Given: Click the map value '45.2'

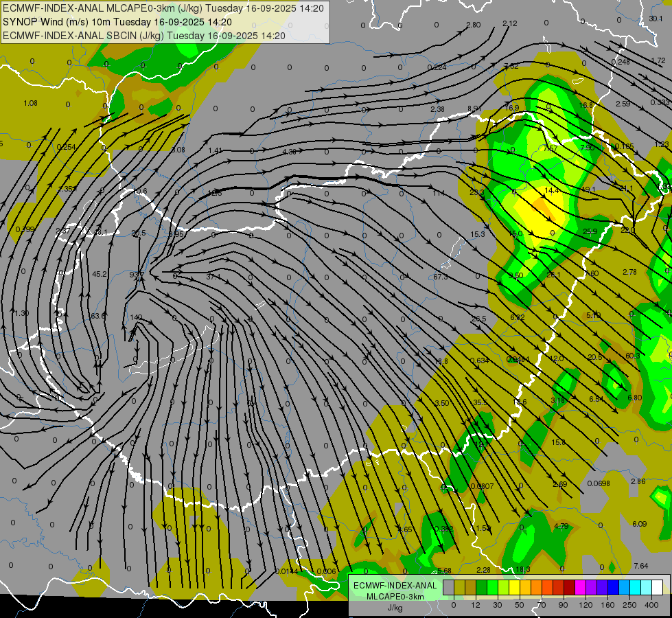Looking at the screenshot, I should [100, 274].
